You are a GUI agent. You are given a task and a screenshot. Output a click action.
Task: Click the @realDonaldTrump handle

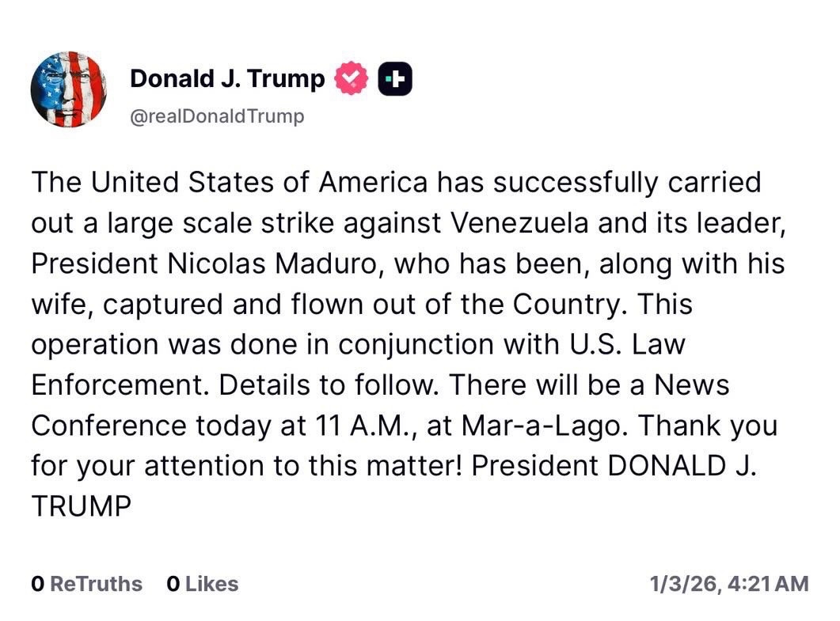(x=217, y=117)
